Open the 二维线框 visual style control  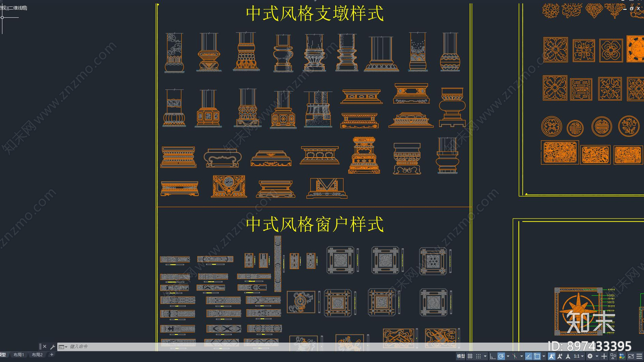pos(18,8)
